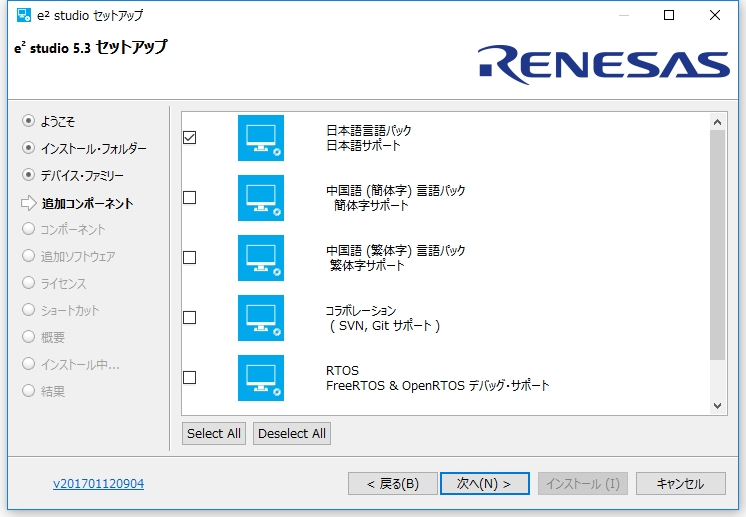The width and height of the screenshot is (746, 517).
Task: Check the RTOS FreeRTOS debug support box
Action: click(x=189, y=377)
